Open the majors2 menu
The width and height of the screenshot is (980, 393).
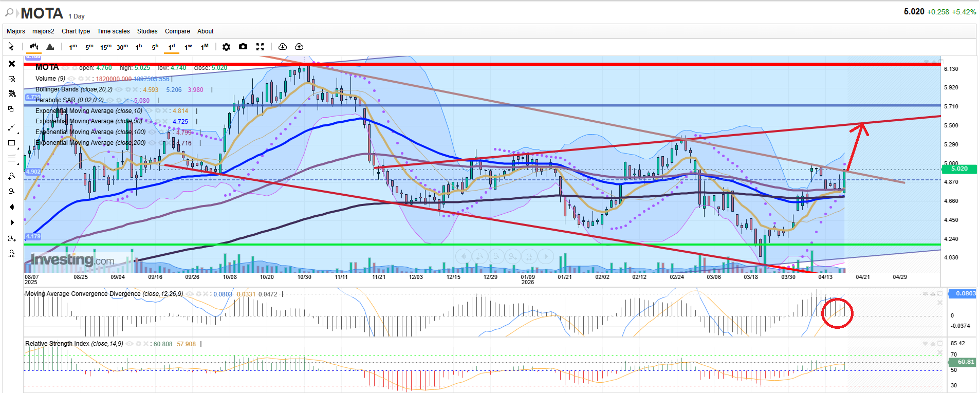(43, 31)
